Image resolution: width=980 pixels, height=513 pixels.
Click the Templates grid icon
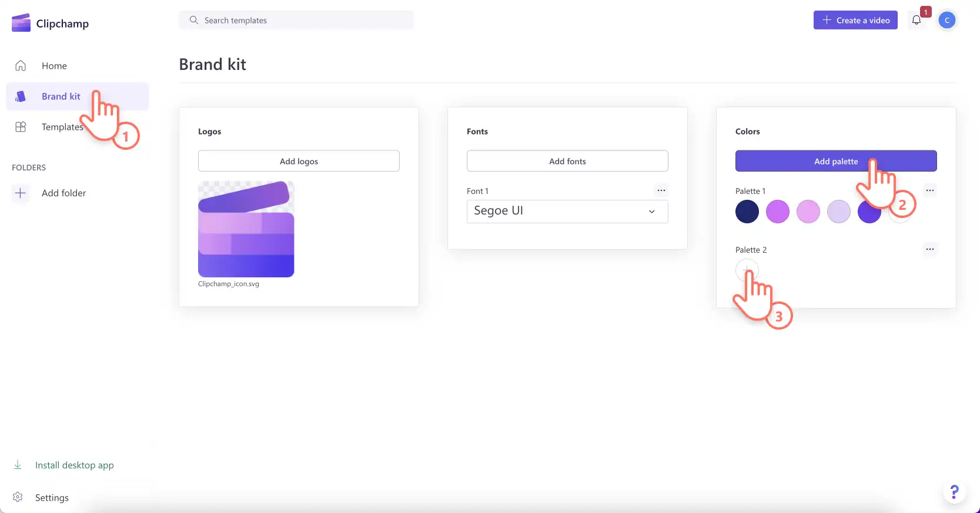coord(21,127)
